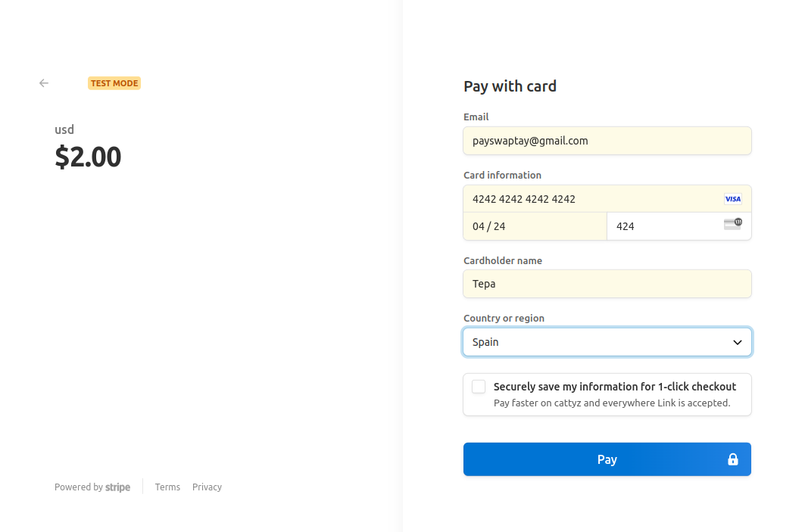805x532 pixels.
Task: Click into the CVC field showing 424
Action: coord(663,226)
